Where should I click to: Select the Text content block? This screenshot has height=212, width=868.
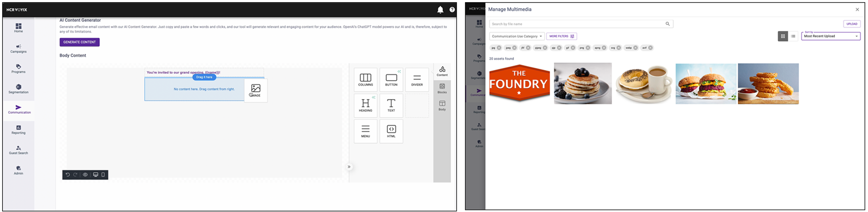[391, 105]
